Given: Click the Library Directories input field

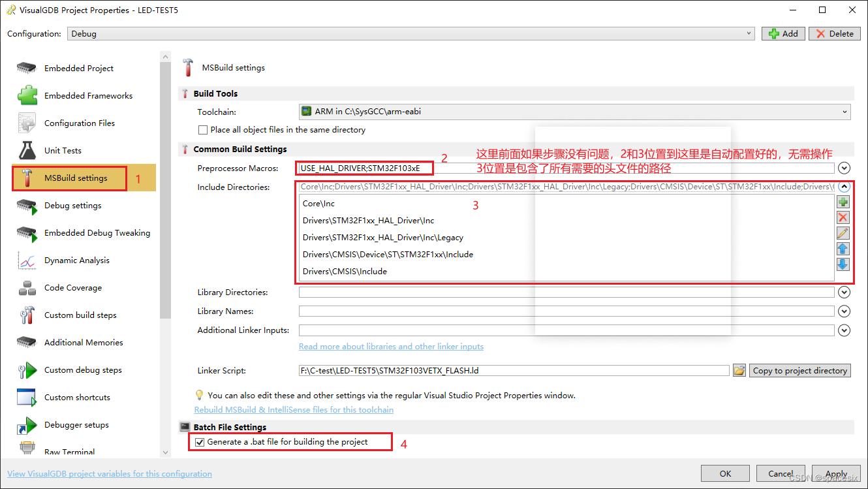Looking at the screenshot, I should (x=566, y=292).
